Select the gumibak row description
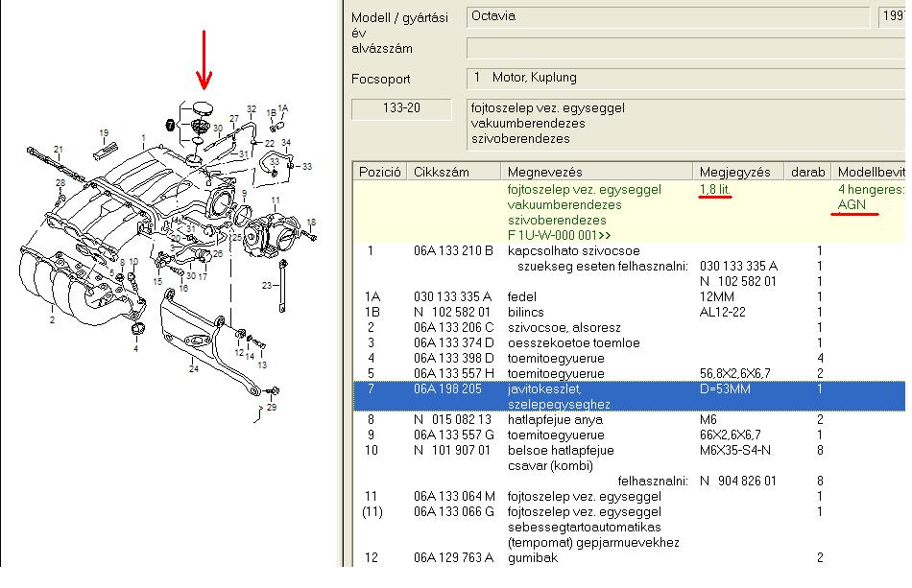The width and height of the screenshot is (912, 588). click(532, 558)
